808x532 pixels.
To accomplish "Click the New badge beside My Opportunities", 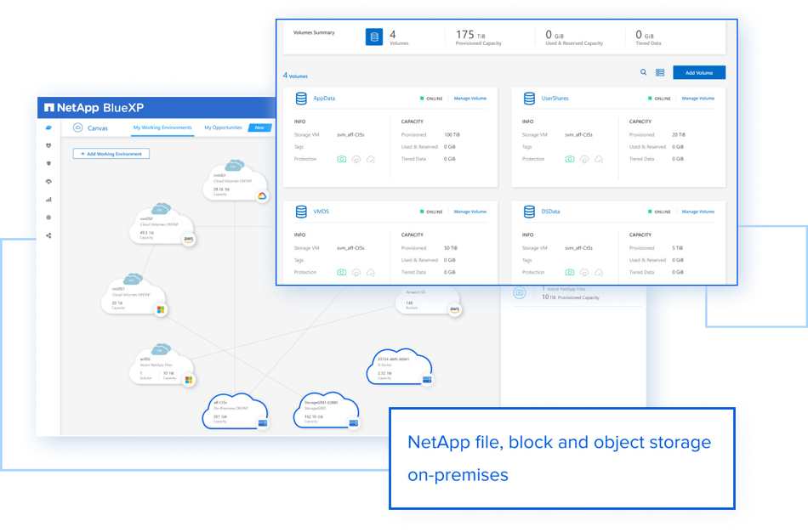I will click(259, 127).
